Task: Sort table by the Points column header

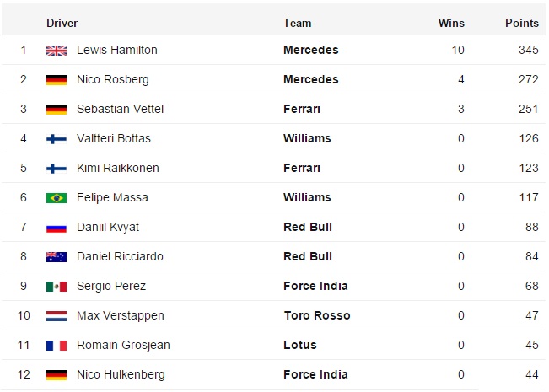Action: [x=522, y=24]
